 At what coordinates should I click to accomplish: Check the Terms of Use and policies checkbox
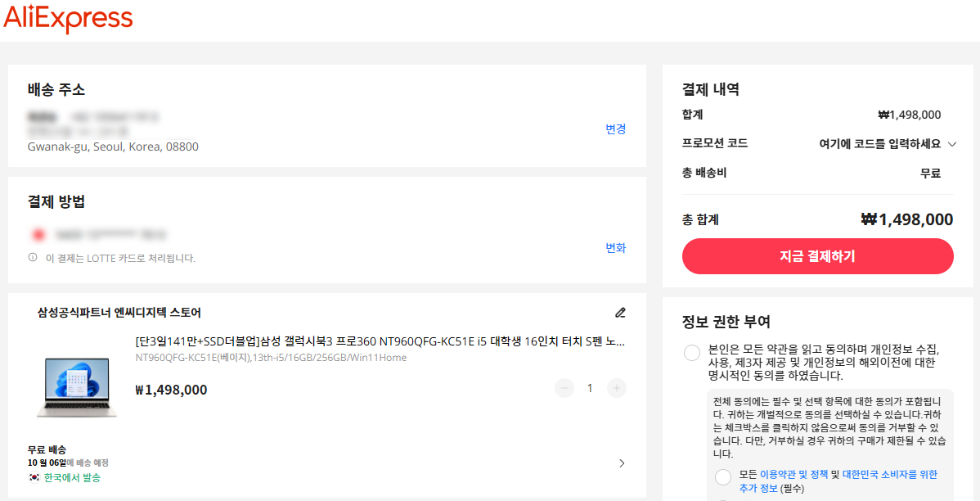723,477
